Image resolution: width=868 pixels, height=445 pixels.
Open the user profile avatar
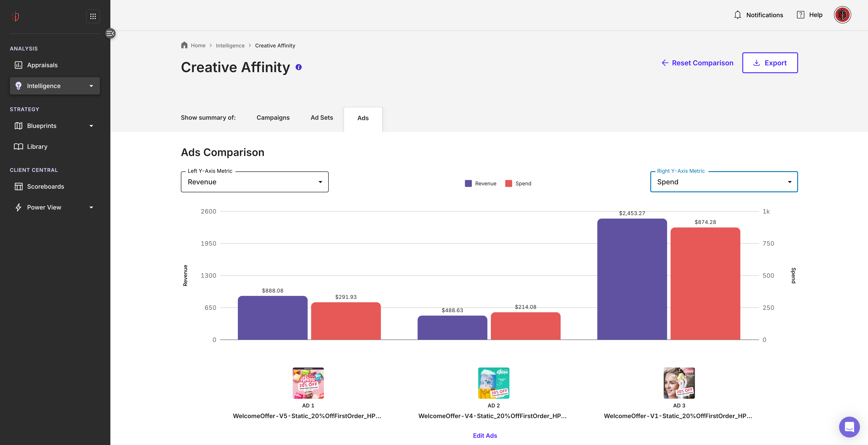coord(842,15)
